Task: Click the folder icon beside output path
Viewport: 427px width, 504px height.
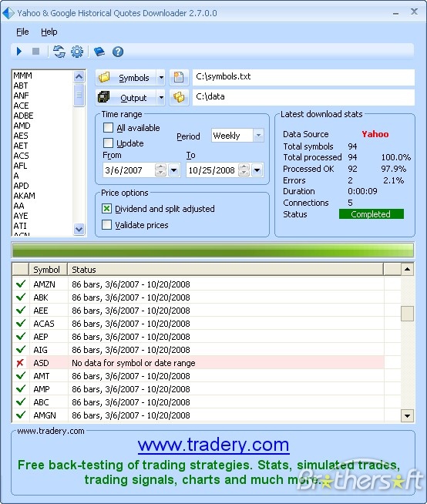Action: point(179,97)
